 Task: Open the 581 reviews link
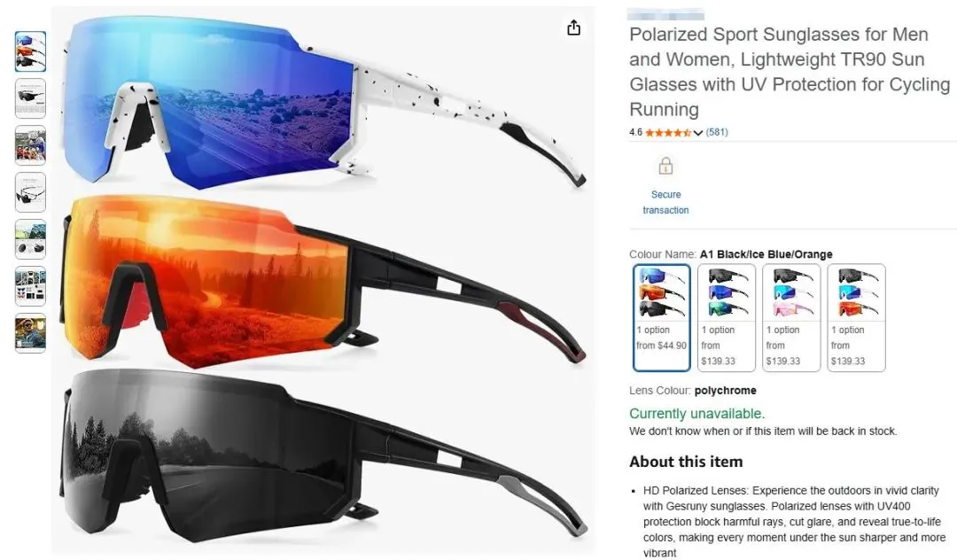[x=717, y=132]
